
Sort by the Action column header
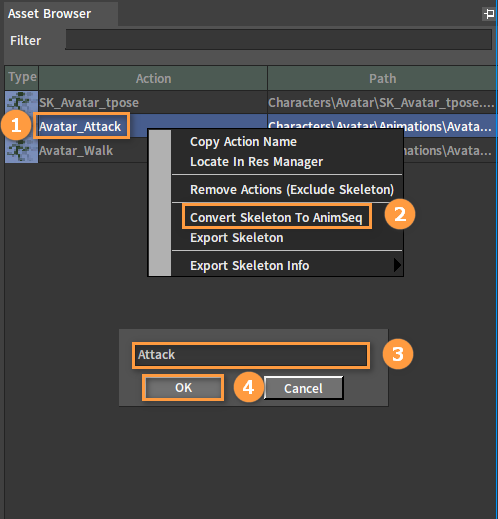[x=153, y=78]
